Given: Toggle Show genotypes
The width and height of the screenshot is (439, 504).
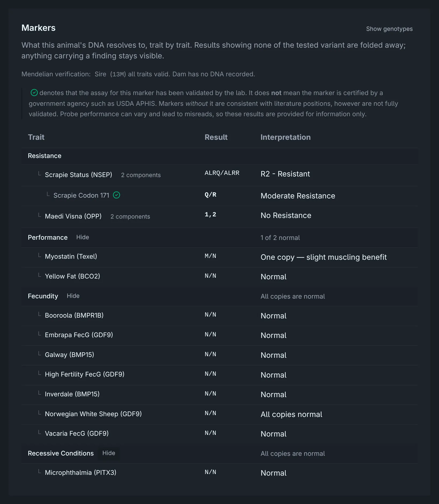Looking at the screenshot, I should point(389,29).
